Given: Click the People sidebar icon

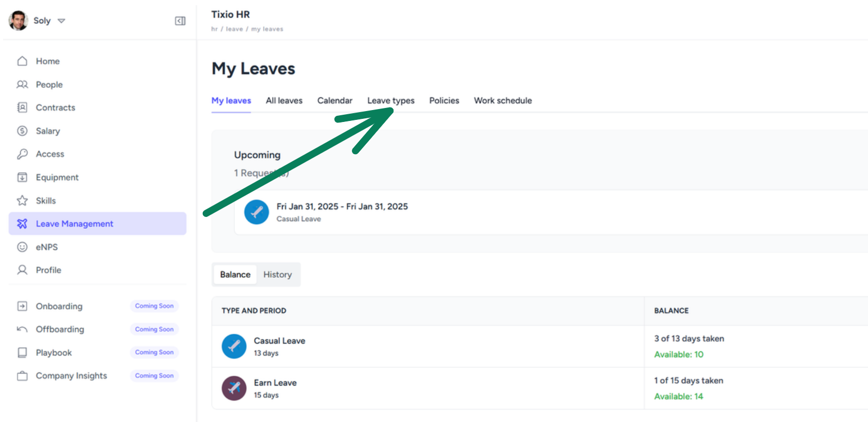Looking at the screenshot, I should coord(22,84).
